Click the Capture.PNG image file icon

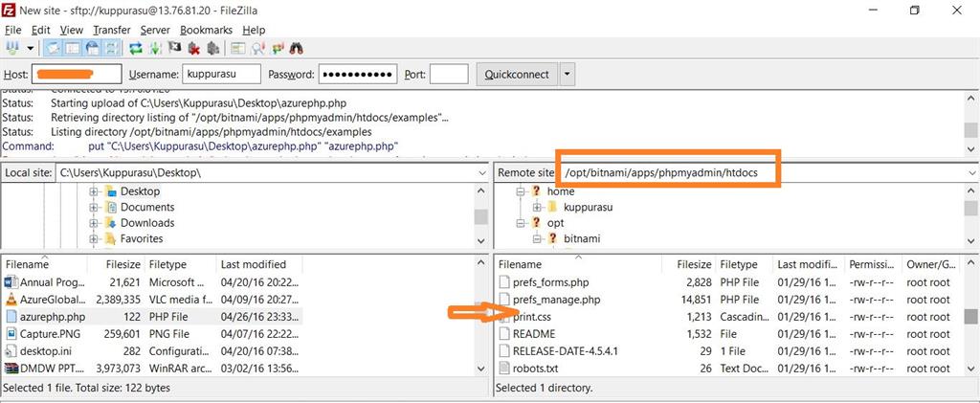point(11,334)
